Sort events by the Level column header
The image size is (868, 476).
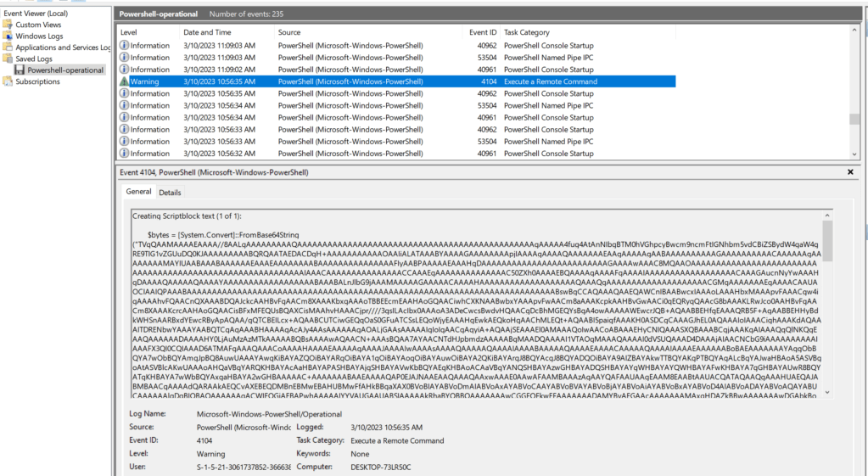pos(129,32)
